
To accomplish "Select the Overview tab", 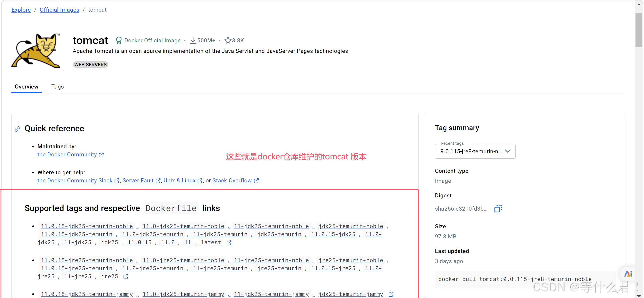I will [26, 87].
